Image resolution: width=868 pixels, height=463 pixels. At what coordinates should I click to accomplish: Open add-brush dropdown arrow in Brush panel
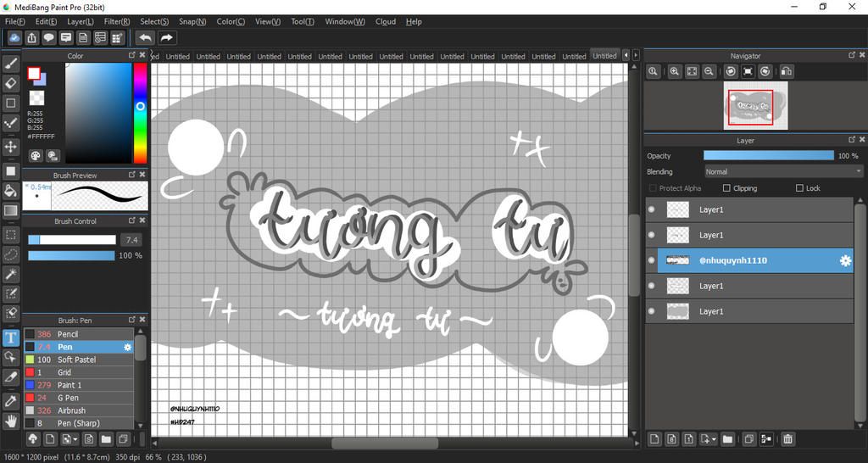click(x=75, y=439)
